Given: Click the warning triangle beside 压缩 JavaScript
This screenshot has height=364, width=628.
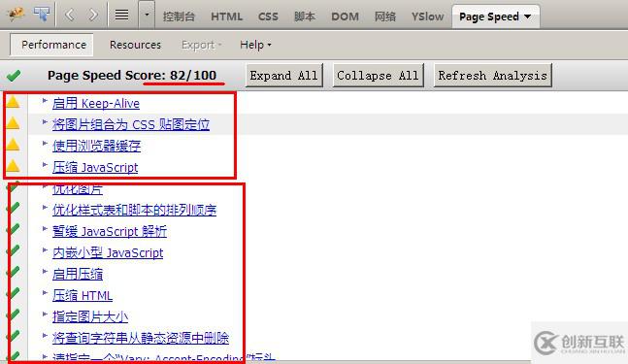Looking at the screenshot, I should (x=13, y=166).
